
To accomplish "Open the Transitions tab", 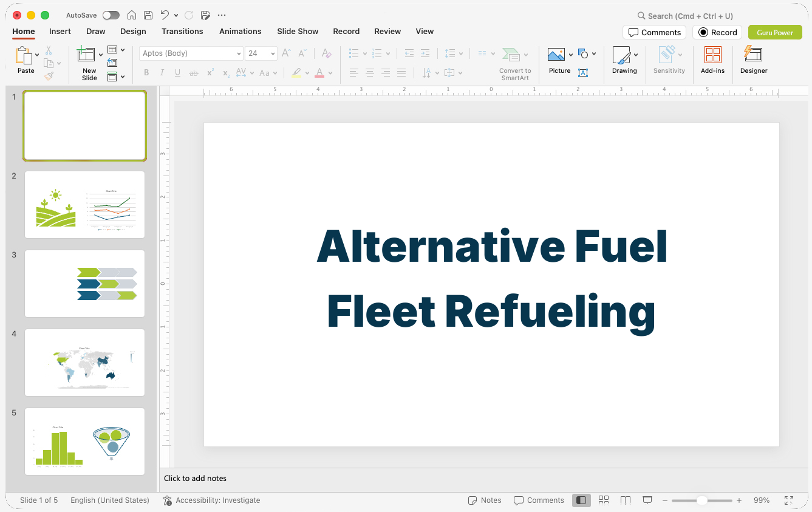I will 182,31.
